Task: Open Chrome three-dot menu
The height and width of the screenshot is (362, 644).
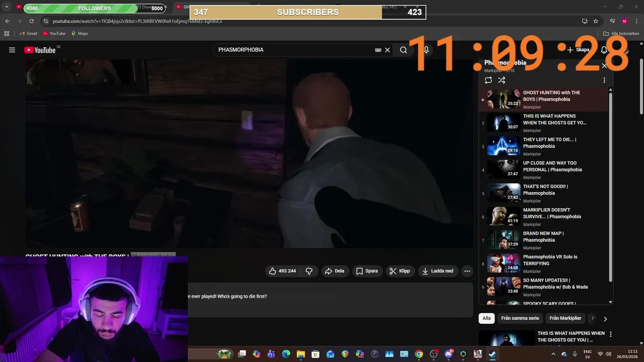Action: pyautogui.click(x=637, y=21)
